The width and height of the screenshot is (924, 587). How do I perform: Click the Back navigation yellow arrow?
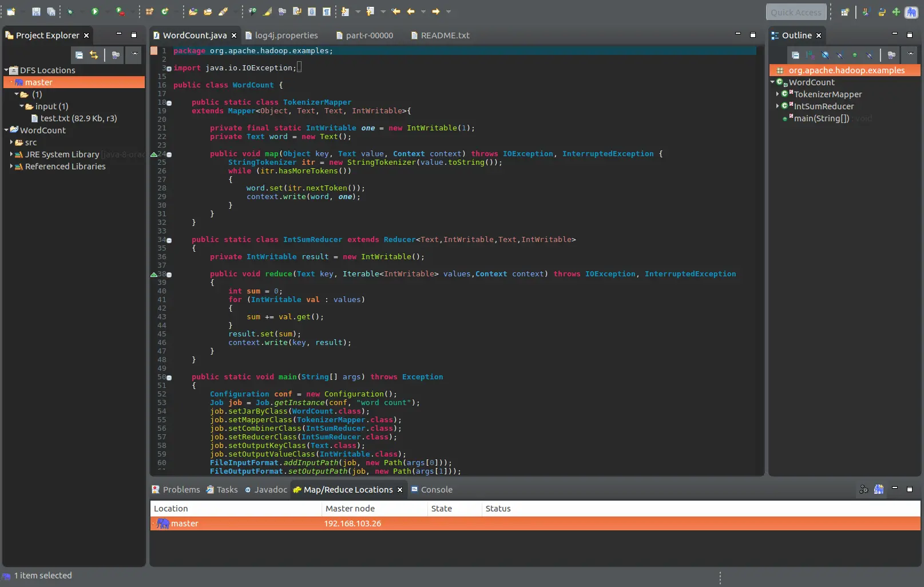[x=411, y=11]
